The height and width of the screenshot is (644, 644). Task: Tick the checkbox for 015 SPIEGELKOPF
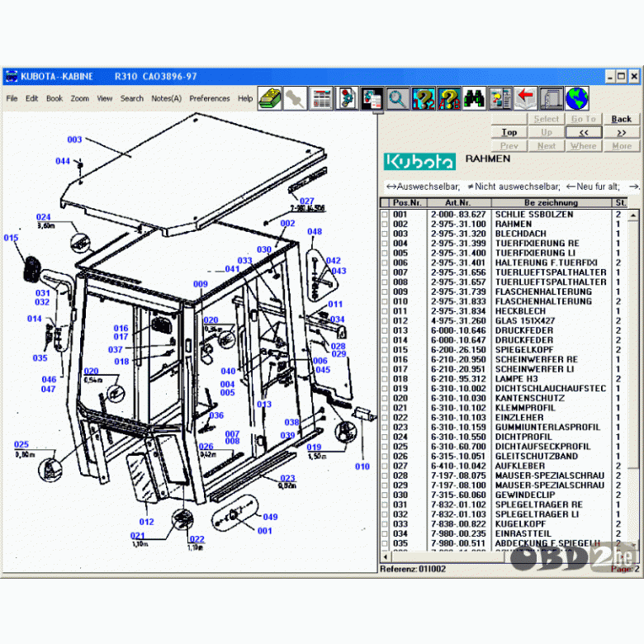[x=385, y=350]
